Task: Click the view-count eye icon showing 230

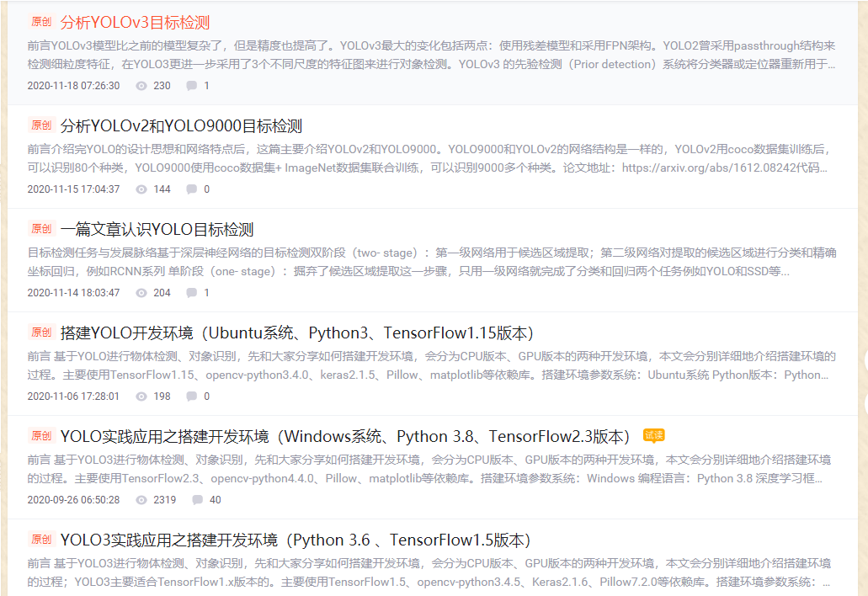Action: (141, 86)
